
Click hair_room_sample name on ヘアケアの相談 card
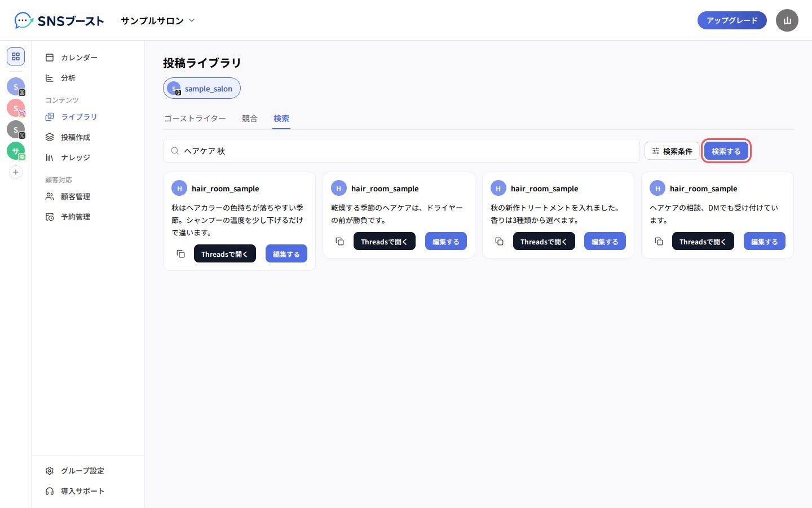[x=704, y=189]
